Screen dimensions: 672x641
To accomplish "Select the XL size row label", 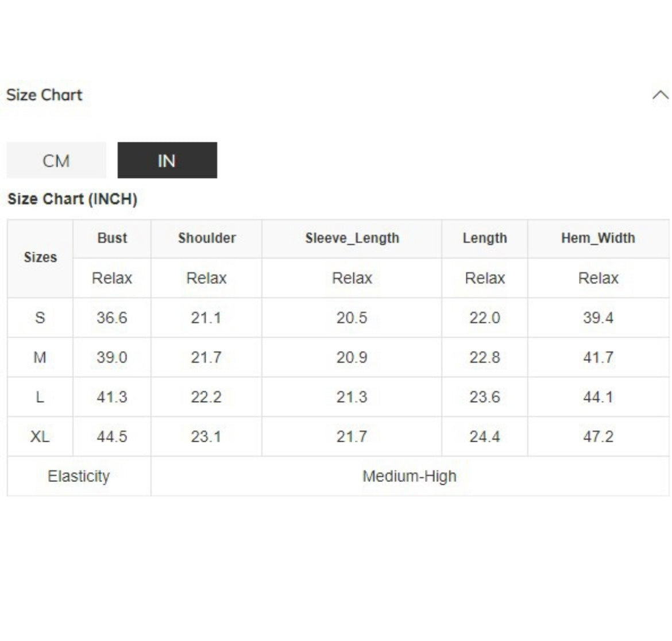I will pos(40,437).
